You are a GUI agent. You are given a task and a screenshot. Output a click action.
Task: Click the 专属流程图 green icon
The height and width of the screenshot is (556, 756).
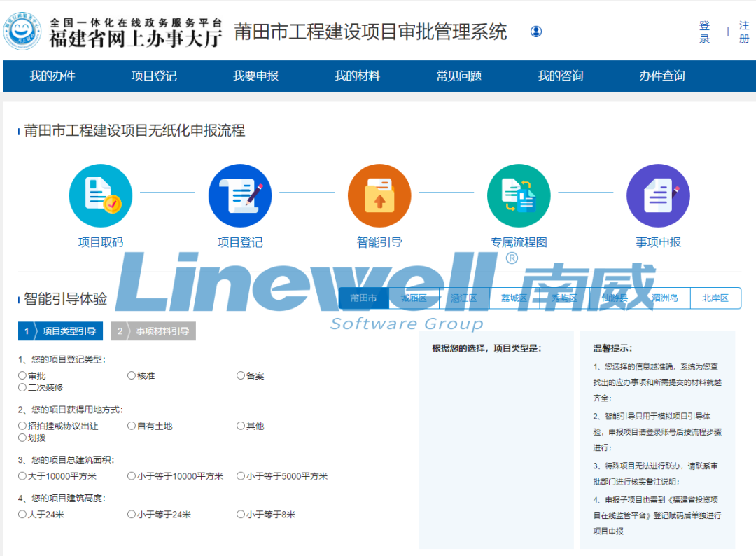519,195
